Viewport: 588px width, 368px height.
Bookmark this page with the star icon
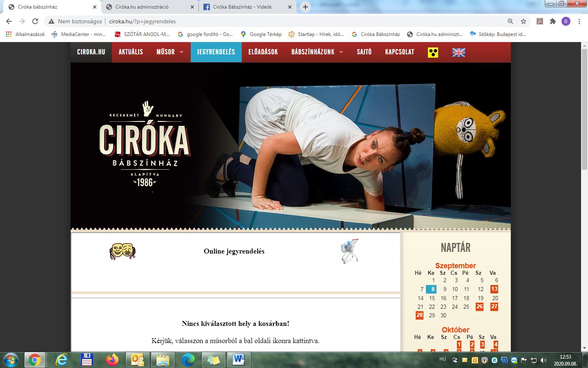point(523,21)
